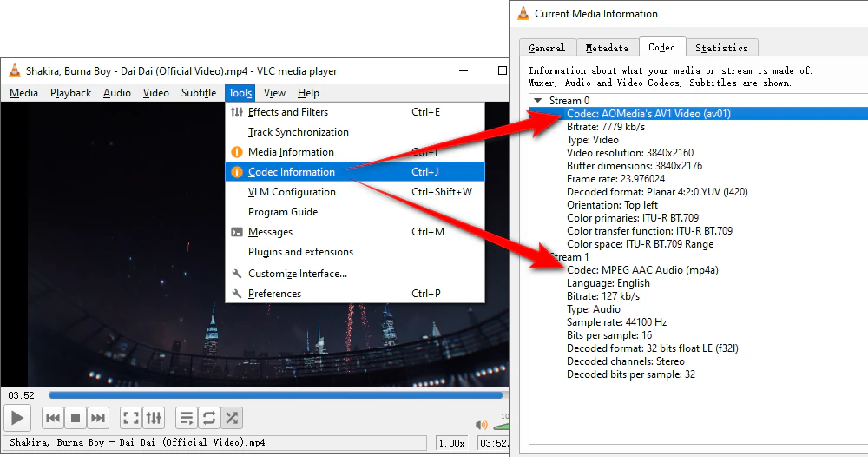868x457 pixels.
Task: Open Program Guide from Tools menu
Action: coord(355,212)
